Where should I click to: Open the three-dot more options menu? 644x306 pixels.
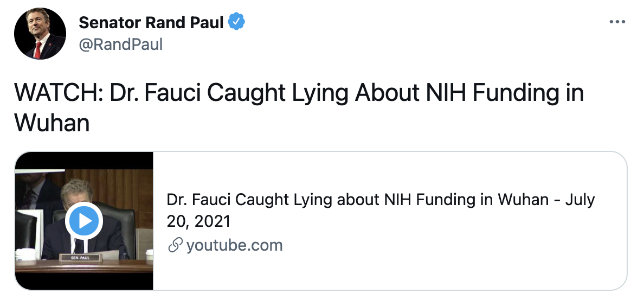pyautogui.click(x=617, y=22)
